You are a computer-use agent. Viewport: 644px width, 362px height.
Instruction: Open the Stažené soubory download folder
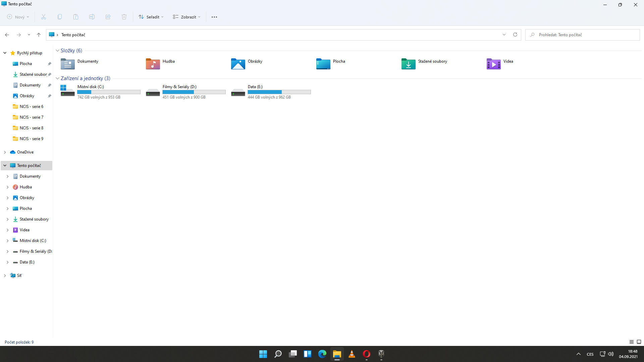(408, 64)
